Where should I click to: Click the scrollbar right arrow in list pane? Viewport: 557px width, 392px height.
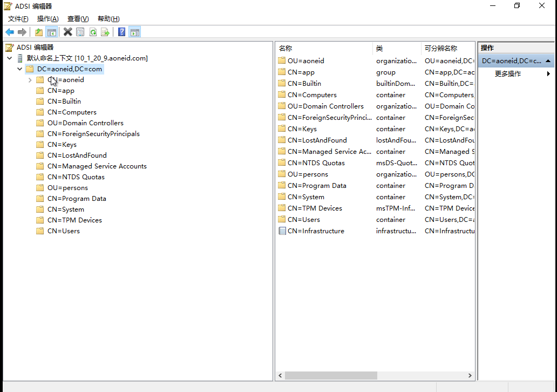click(470, 375)
